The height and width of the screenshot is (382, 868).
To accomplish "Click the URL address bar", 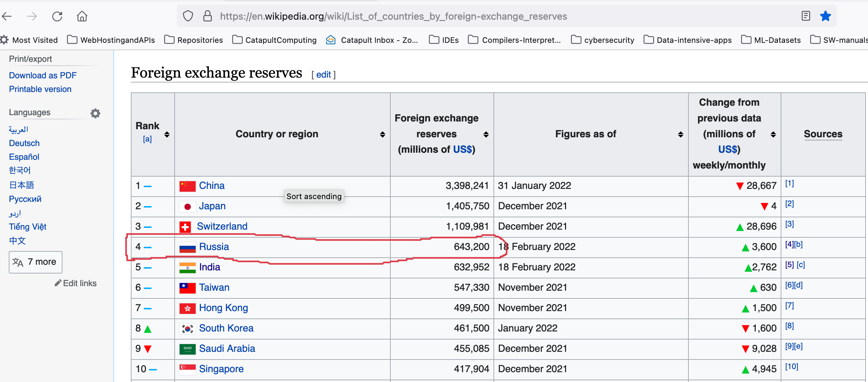I will (393, 16).
